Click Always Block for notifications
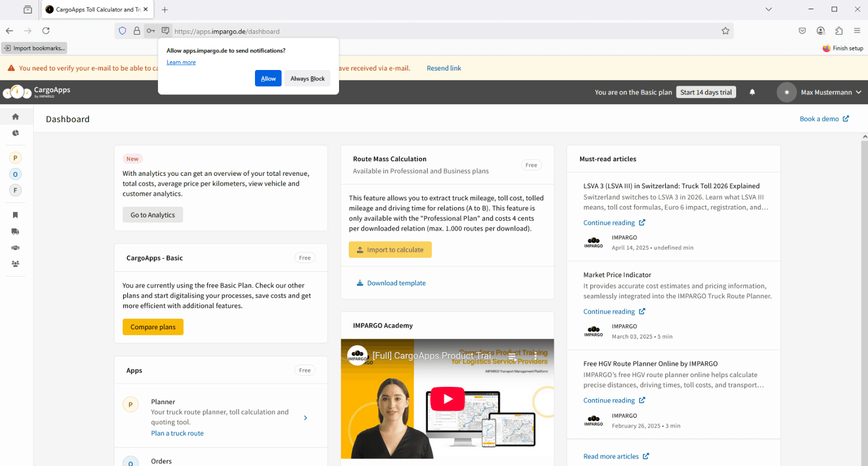The height and width of the screenshot is (466, 868). [308, 79]
